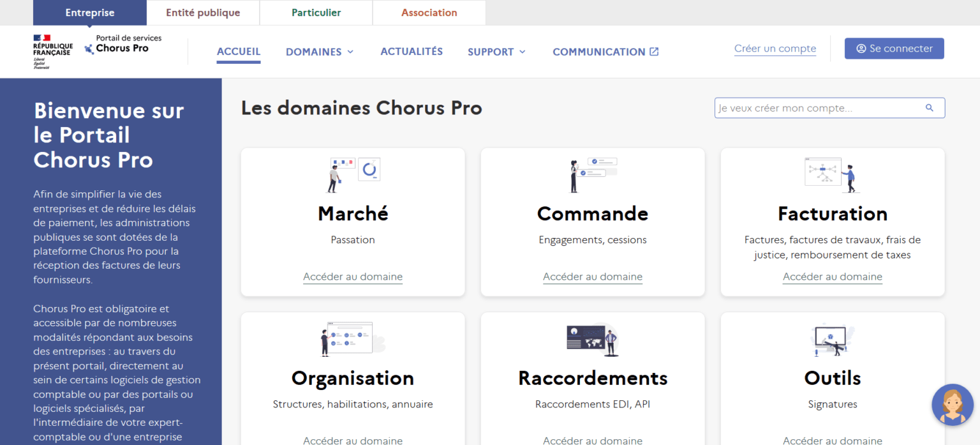Click the République Française logo
Viewport: 980px width, 445px height.
click(53, 51)
